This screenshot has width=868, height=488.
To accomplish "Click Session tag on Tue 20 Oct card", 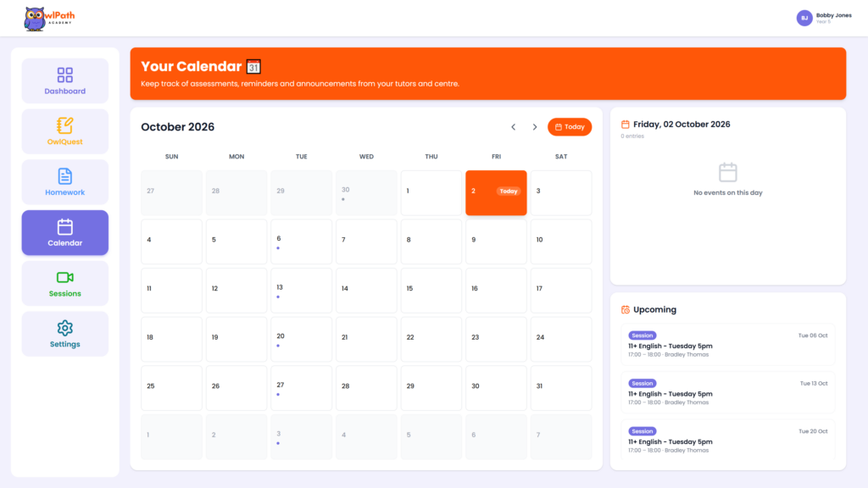I will tap(643, 431).
